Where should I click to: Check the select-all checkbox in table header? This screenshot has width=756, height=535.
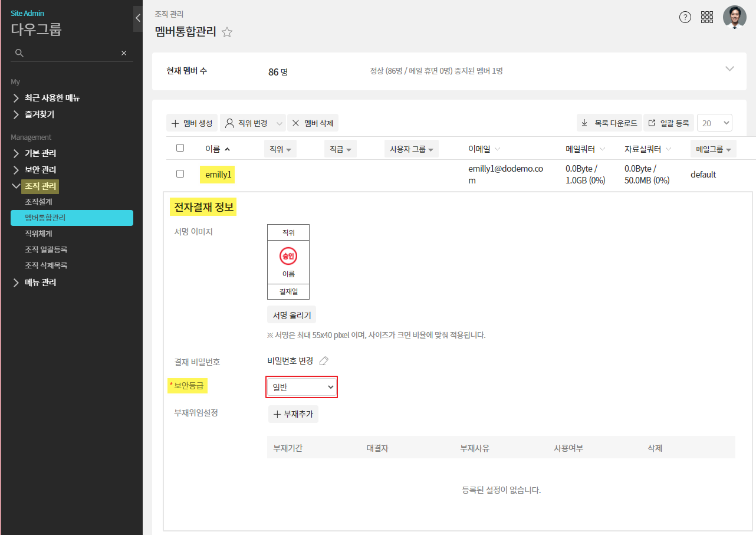[180, 148]
